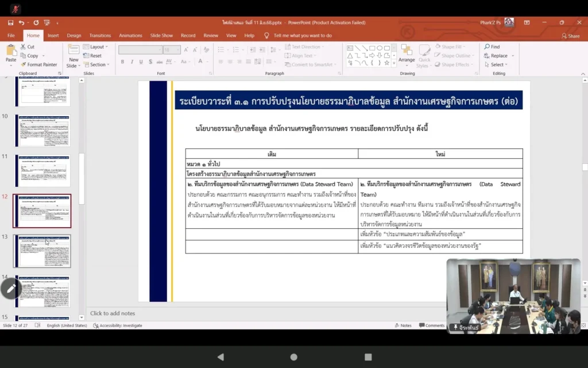Select slide 13 thumbnail
Image resolution: width=588 pixels, height=368 pixels.
[x=42, y=251]
